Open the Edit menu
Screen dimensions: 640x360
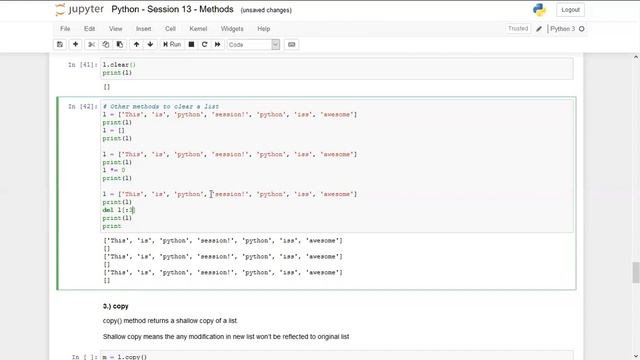(89, 29)
